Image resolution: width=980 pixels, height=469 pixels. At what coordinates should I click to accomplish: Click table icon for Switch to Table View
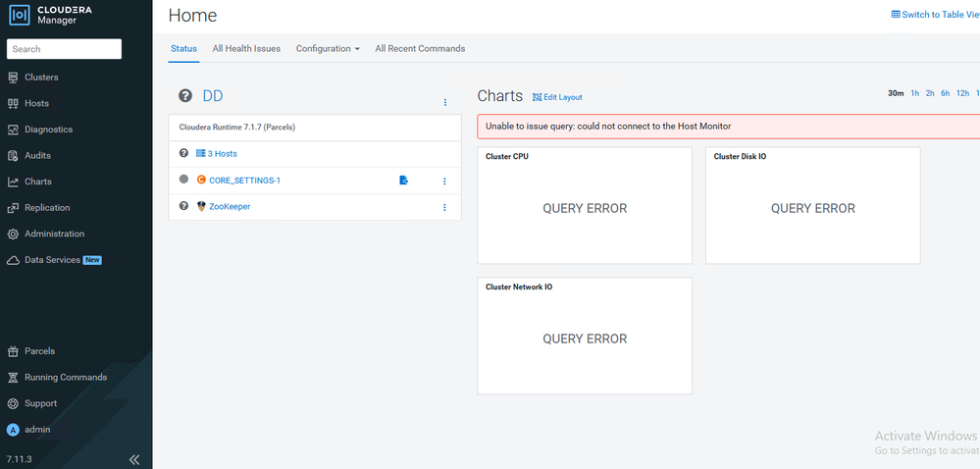tap(896, 15)
